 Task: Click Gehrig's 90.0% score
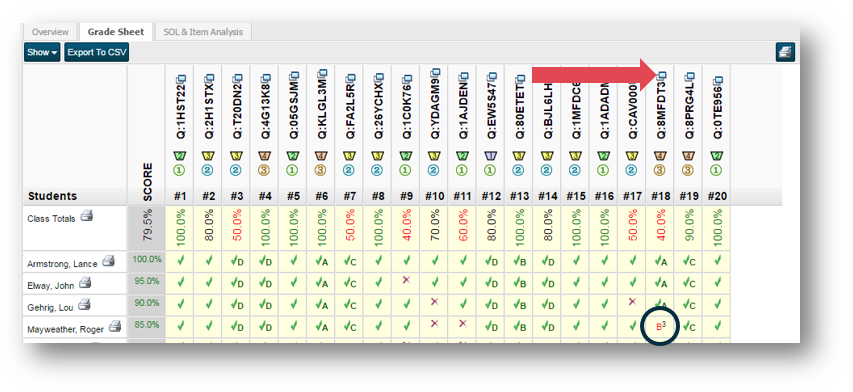(147, 303)
